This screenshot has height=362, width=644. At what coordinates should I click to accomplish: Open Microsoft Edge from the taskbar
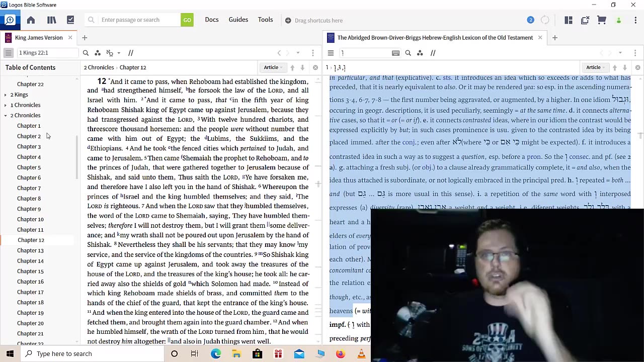(216, 353)
